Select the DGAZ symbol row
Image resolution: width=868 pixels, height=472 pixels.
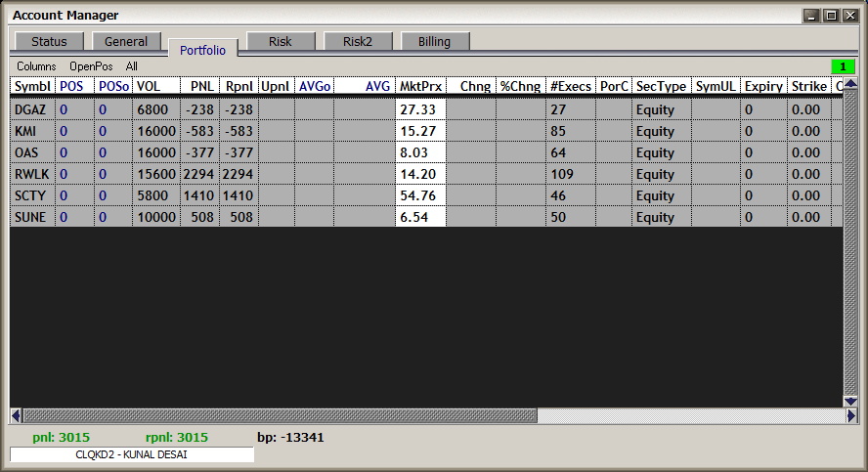(426, 109)
